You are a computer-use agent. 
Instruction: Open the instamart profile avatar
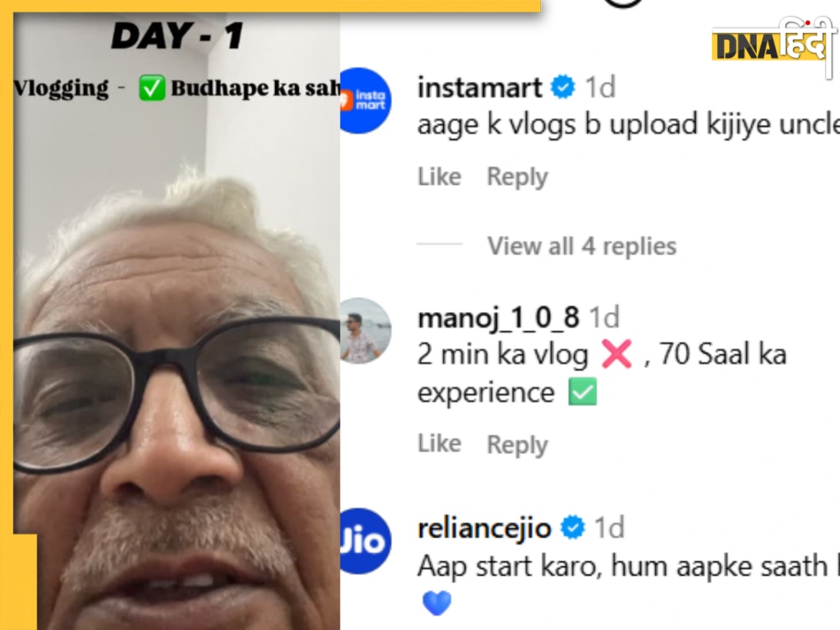(365, 100)
